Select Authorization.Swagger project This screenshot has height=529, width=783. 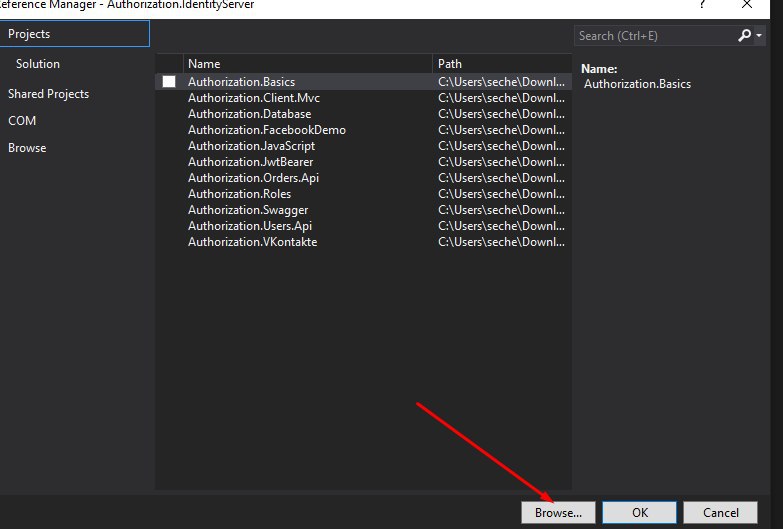[248, 210]
